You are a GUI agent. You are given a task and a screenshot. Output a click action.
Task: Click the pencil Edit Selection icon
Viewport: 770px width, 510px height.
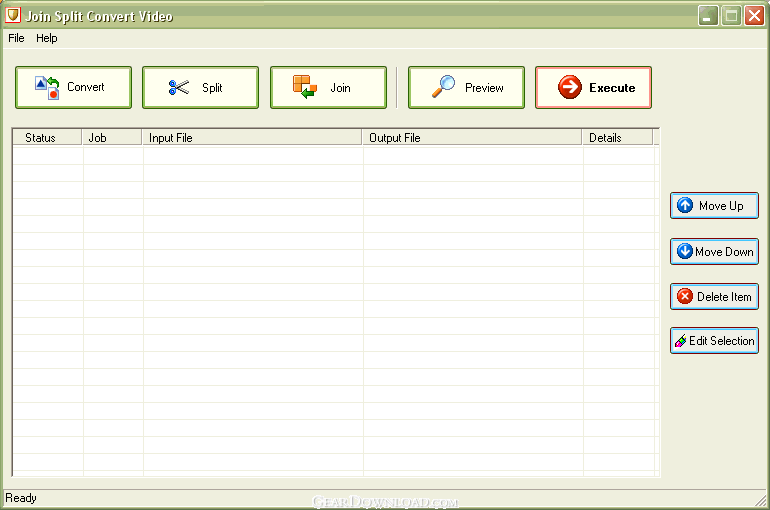pyautogui.click(x=681, y=341)
